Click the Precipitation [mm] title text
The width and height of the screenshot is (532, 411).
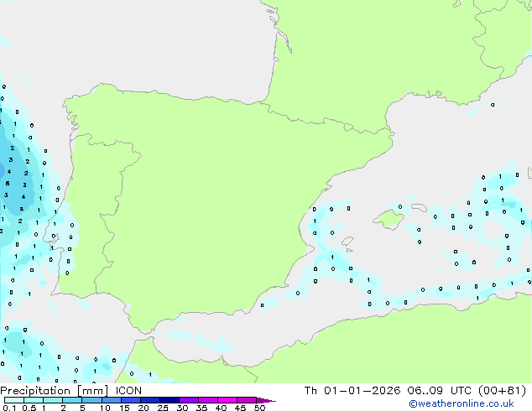(x=54, y=391)
